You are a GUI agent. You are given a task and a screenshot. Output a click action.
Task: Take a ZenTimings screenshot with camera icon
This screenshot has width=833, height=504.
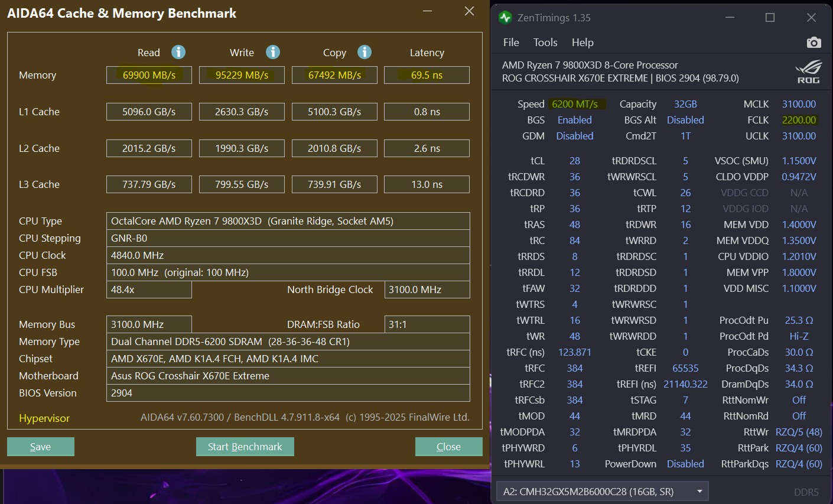pos(814,43)
